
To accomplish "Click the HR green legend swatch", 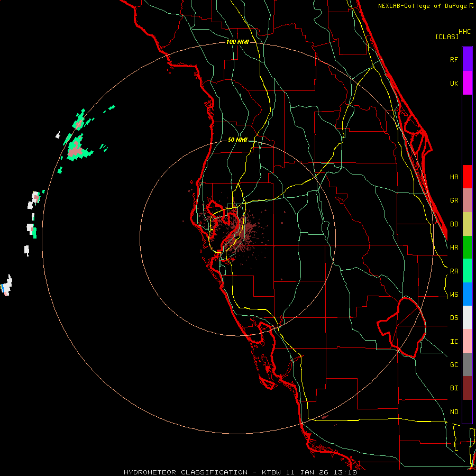I will coord(467,247).
